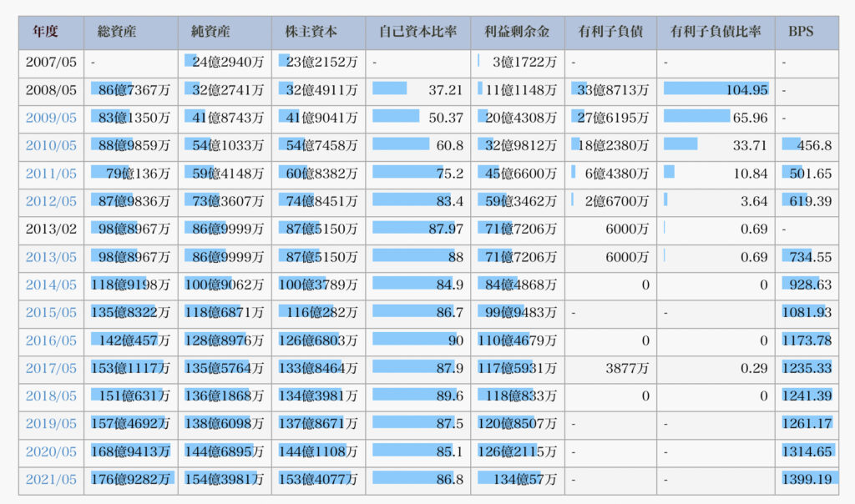
Task: Open the 2016/05 fiscal year link
Action: [x=51, y=340]
